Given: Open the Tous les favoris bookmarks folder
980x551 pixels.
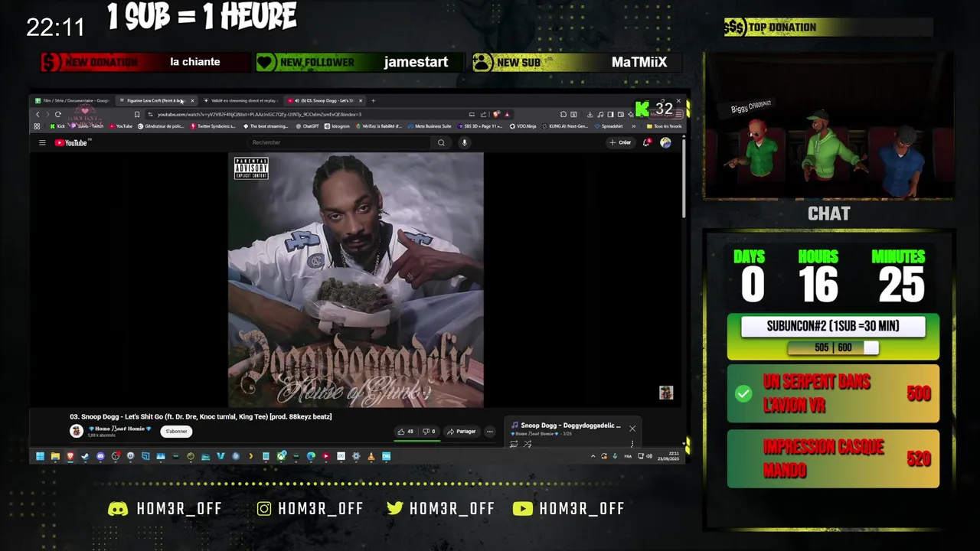Looking at the screenshot, I should point(664,126).
